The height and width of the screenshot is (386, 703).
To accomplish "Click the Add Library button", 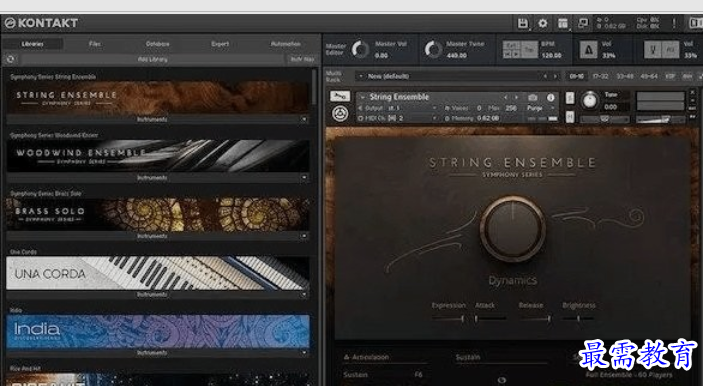I will [x=152, y=59].
